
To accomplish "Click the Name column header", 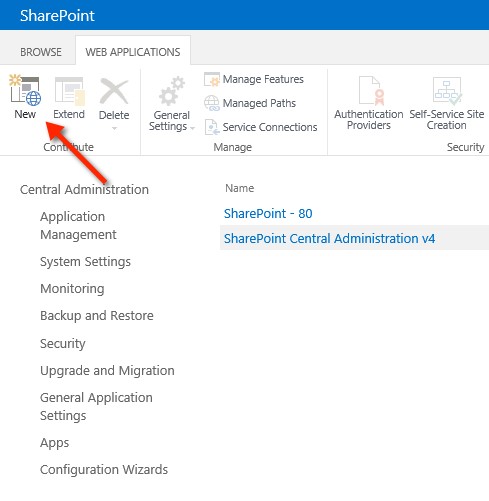I will click(x=240, y=188).
